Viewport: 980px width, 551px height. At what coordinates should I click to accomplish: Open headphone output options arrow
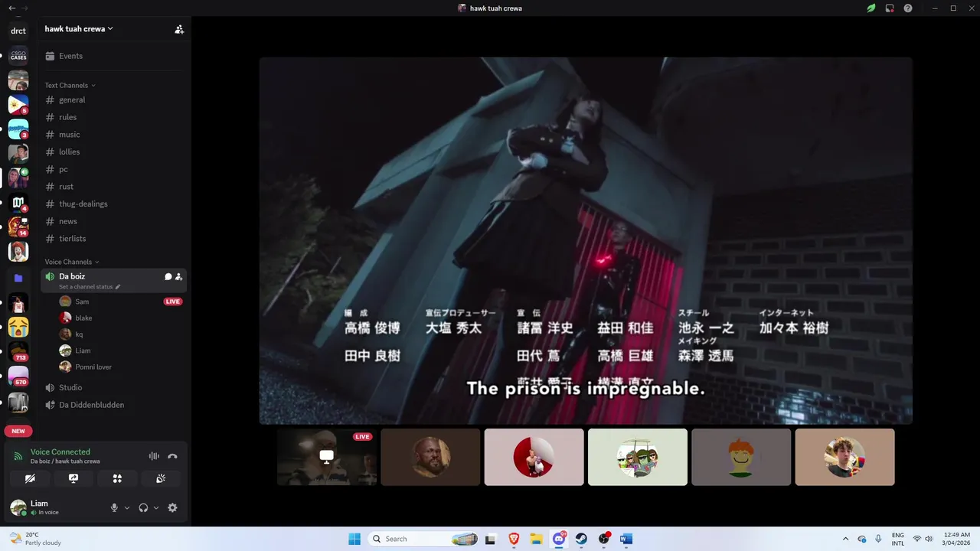pos(156,508)
